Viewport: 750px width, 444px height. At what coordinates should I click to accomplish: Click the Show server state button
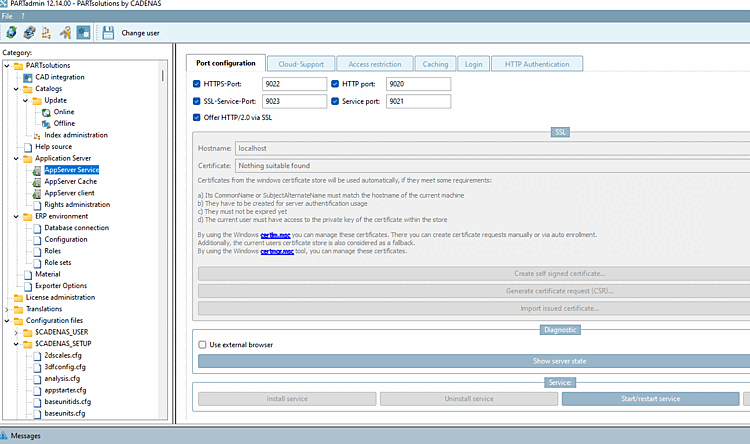pyautogui.click(x=474, y=361)
